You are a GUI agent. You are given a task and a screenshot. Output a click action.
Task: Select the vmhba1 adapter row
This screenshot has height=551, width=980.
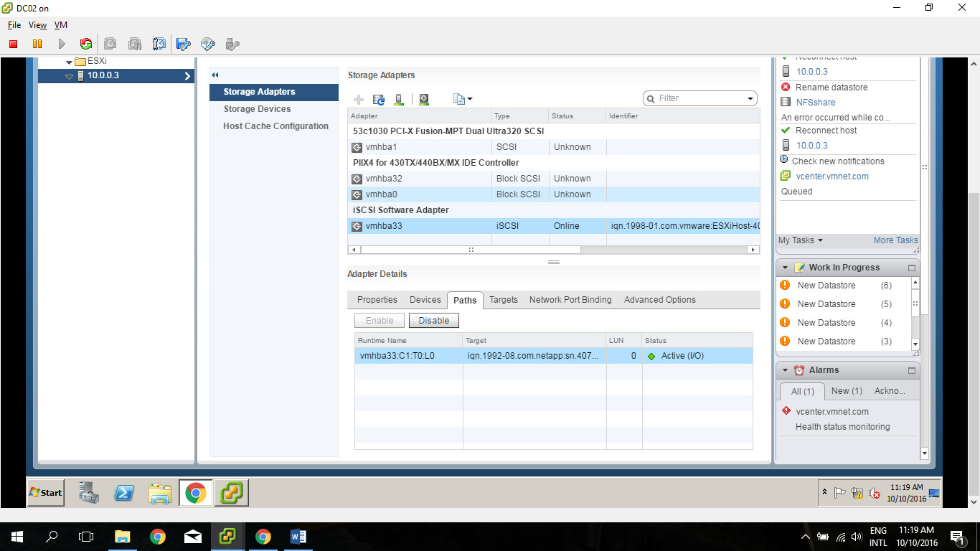point(553,147)
